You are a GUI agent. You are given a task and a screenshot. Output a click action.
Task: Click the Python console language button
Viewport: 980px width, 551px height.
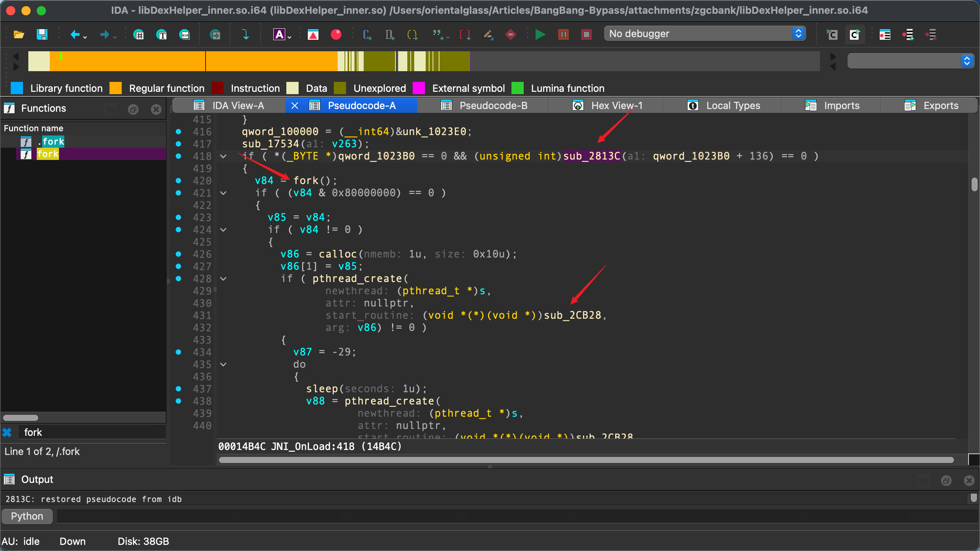(27, 516)
